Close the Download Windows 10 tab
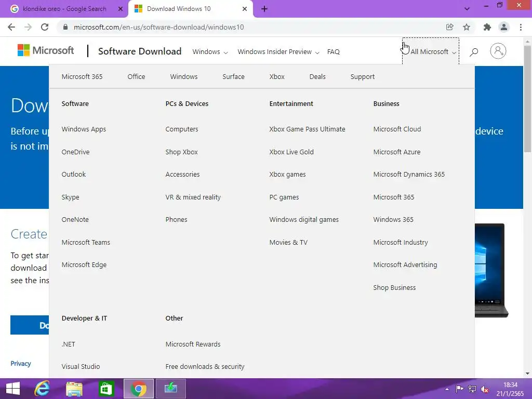 coord(244,9)
